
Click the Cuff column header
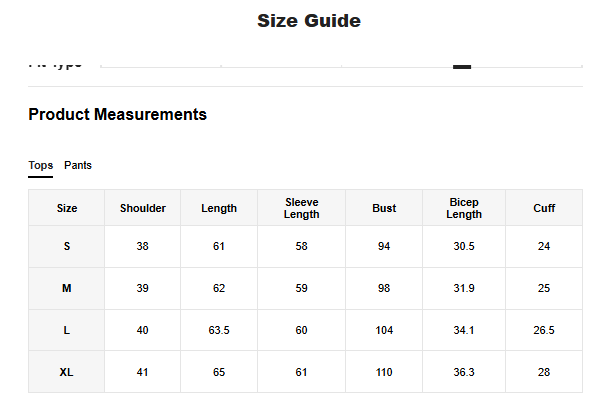tap(544, 208)
